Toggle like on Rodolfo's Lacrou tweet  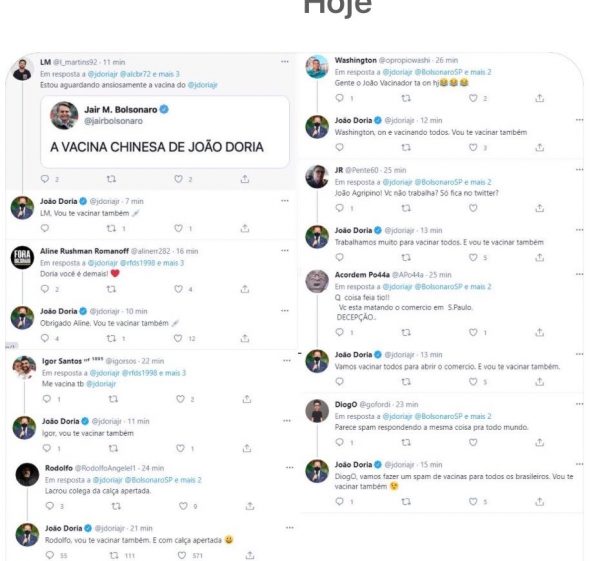183,506
